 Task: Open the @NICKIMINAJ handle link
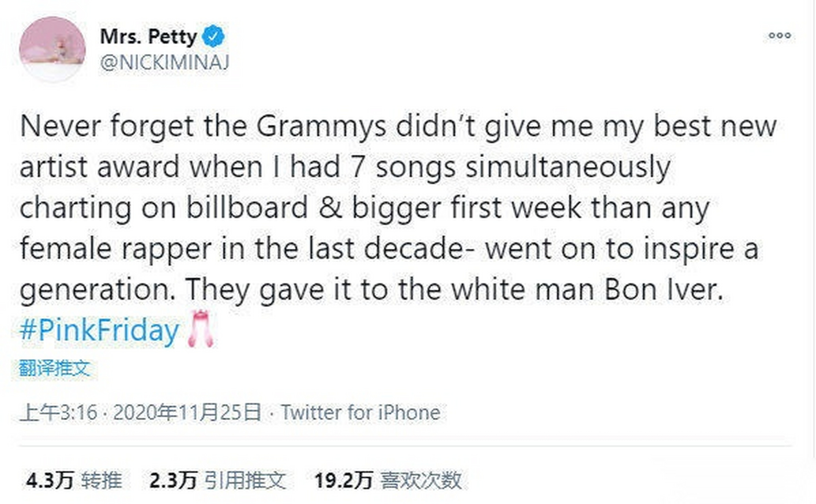pyautogui.click(x=165, y=63)
